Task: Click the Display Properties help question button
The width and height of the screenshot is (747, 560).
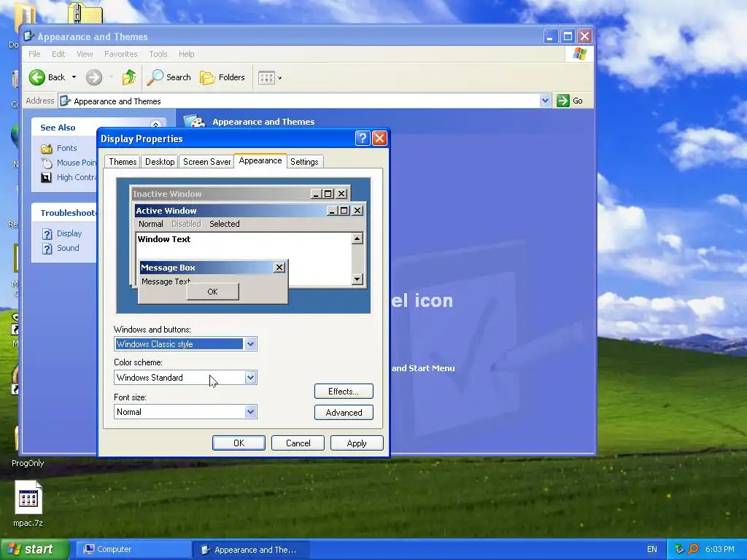Action: (362, 139)
